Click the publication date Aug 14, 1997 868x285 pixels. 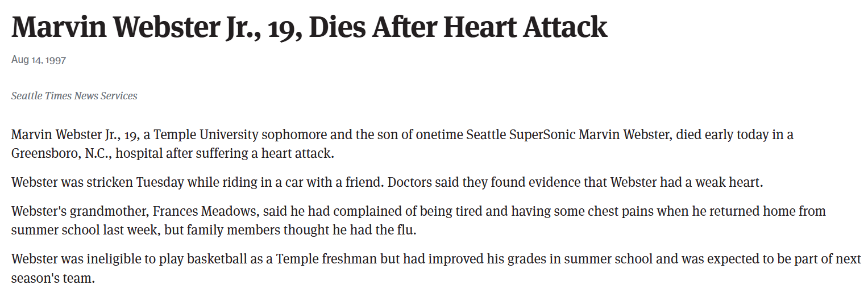click(x=39, y=60)
